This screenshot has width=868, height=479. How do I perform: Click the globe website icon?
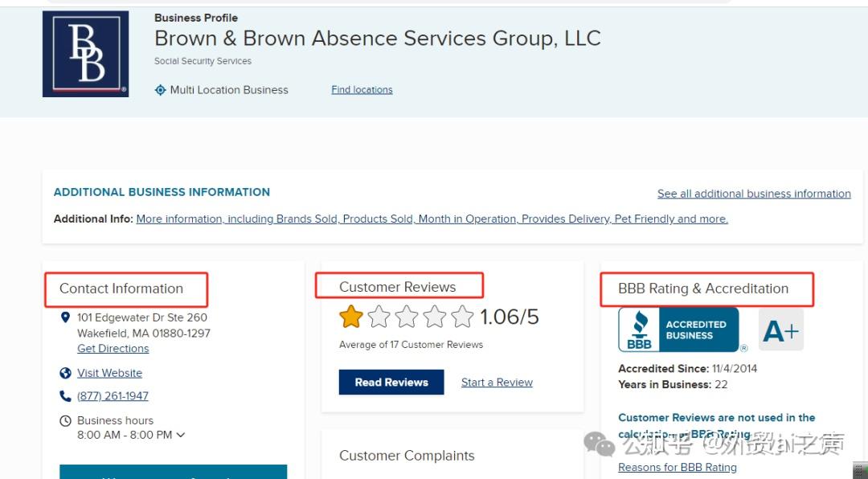66,373
